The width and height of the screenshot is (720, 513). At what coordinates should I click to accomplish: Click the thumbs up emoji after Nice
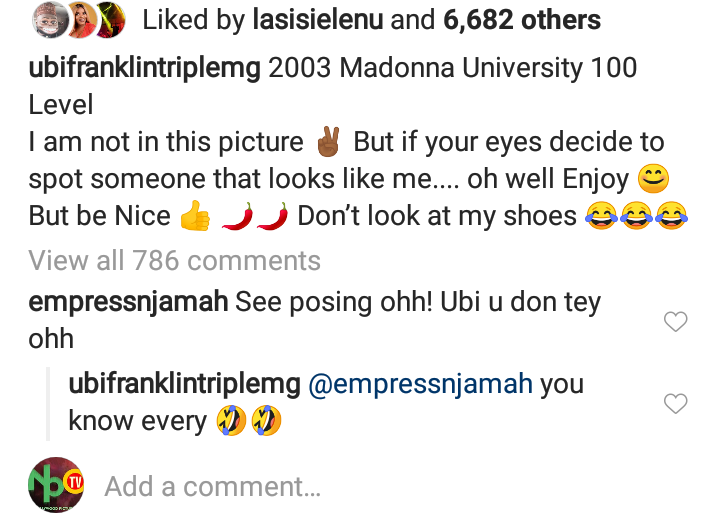point(195,218)
